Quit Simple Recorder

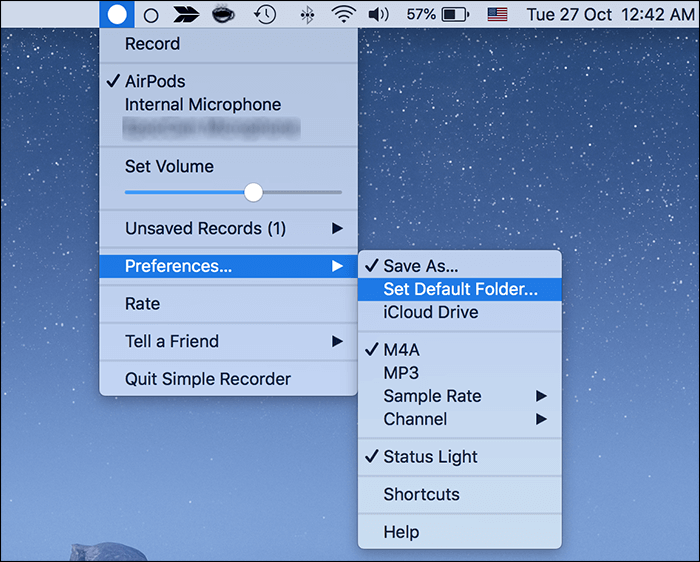pyautogui.click(x=207, y=379)
